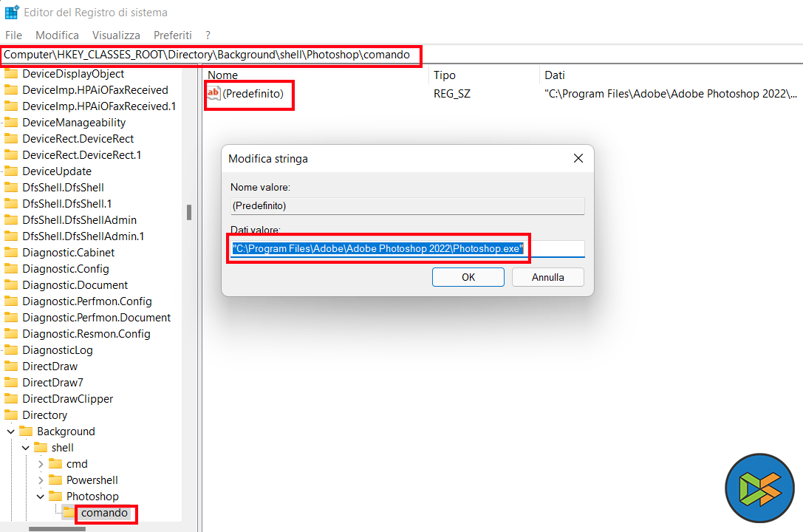Select the DeviceRect.DeviceRect key
Image resolution: width=803 pixels, height=532 pixels.
78,139
